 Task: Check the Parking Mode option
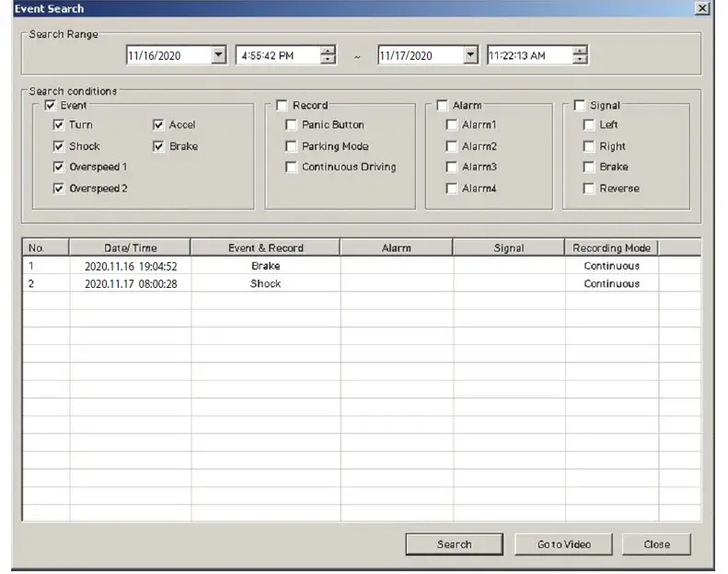click(x=291, y=146)
